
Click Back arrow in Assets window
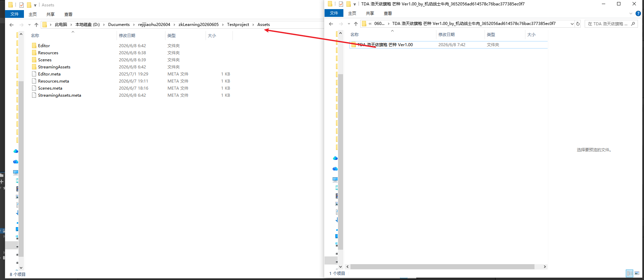pyautogui.click(x=11, y=25)
